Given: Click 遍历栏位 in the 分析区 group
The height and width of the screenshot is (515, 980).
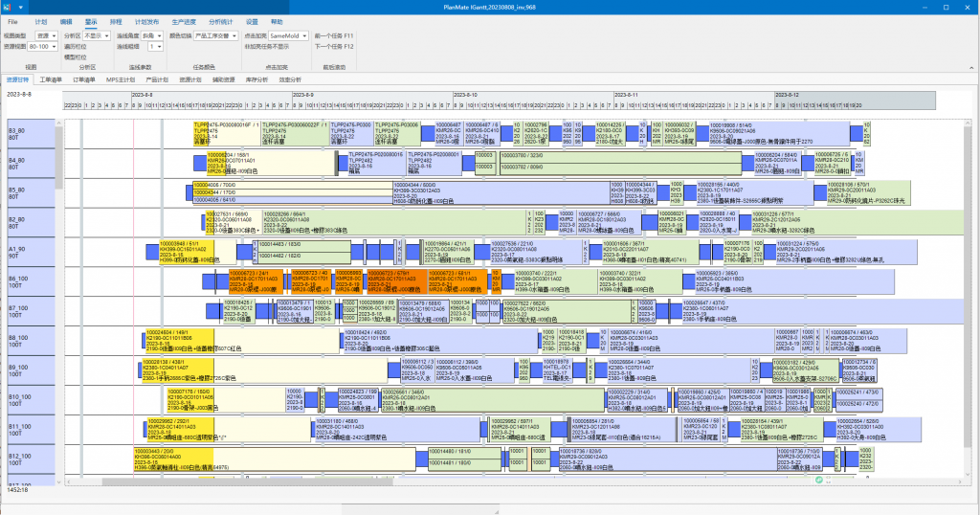Looking at the screenshot, I should (x=75, y=47).
